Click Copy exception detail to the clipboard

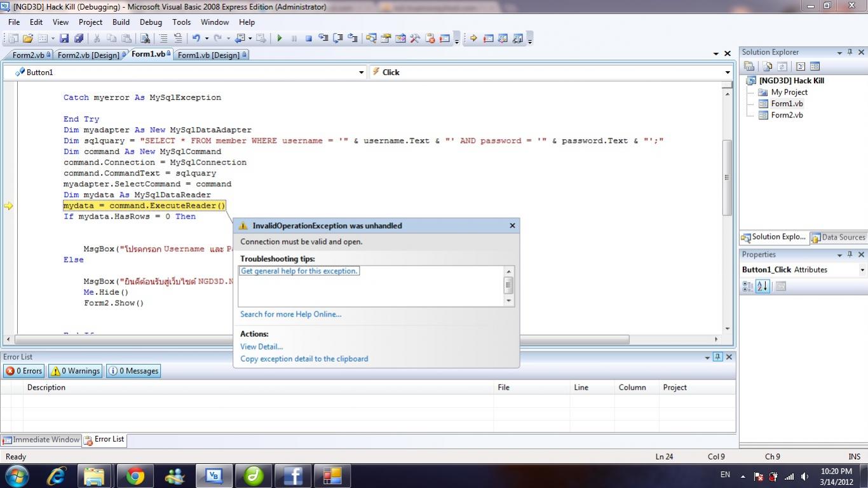click(x=304, y=358)
